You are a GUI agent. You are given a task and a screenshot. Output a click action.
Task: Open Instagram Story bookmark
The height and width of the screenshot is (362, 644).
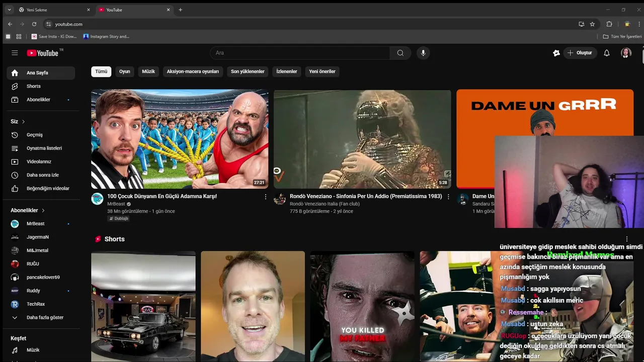pyautogui.click(x=106, y=37)
